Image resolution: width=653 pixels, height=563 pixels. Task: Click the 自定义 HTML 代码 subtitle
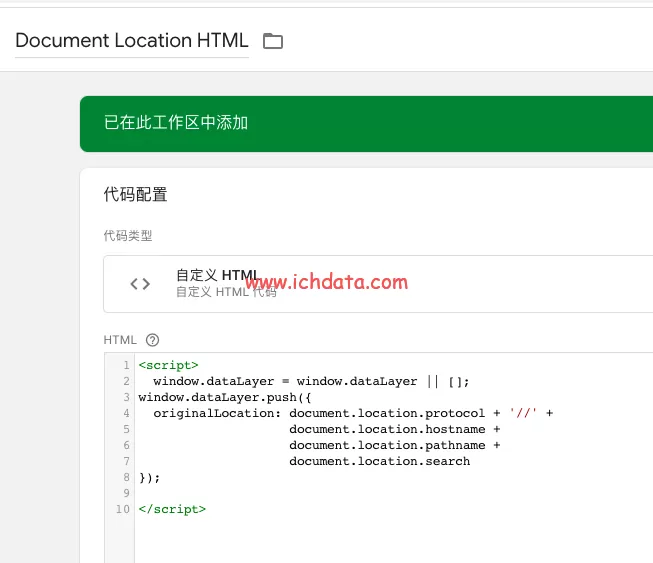click(x=226, y=292)
